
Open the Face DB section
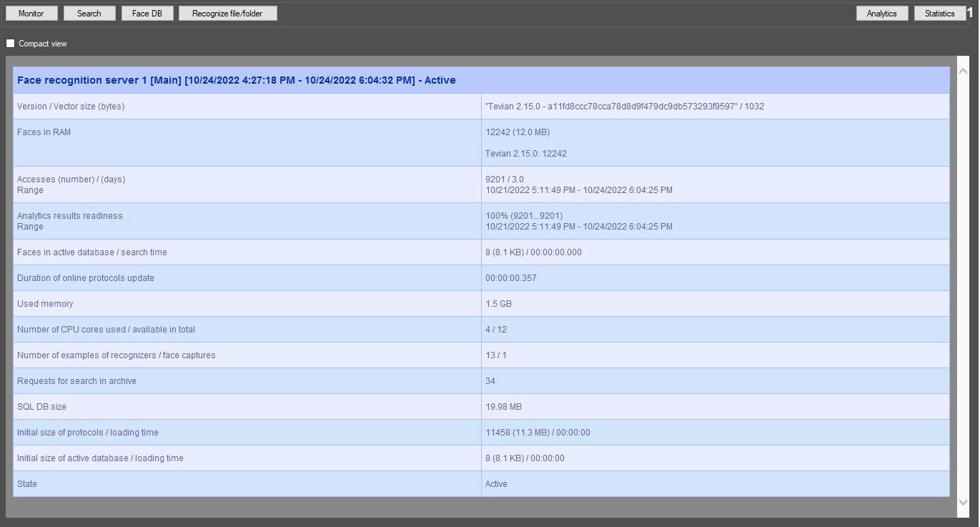click(147, 14)
